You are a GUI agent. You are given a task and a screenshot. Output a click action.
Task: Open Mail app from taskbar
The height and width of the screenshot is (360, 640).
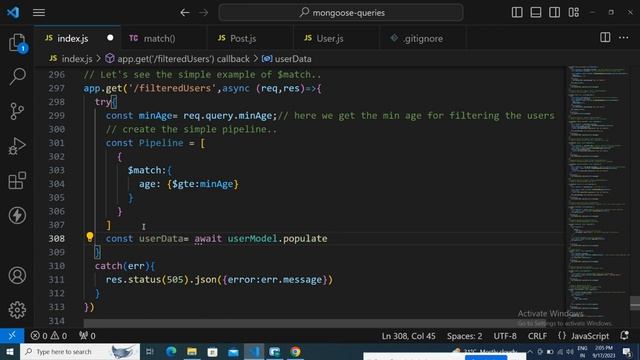233,351
